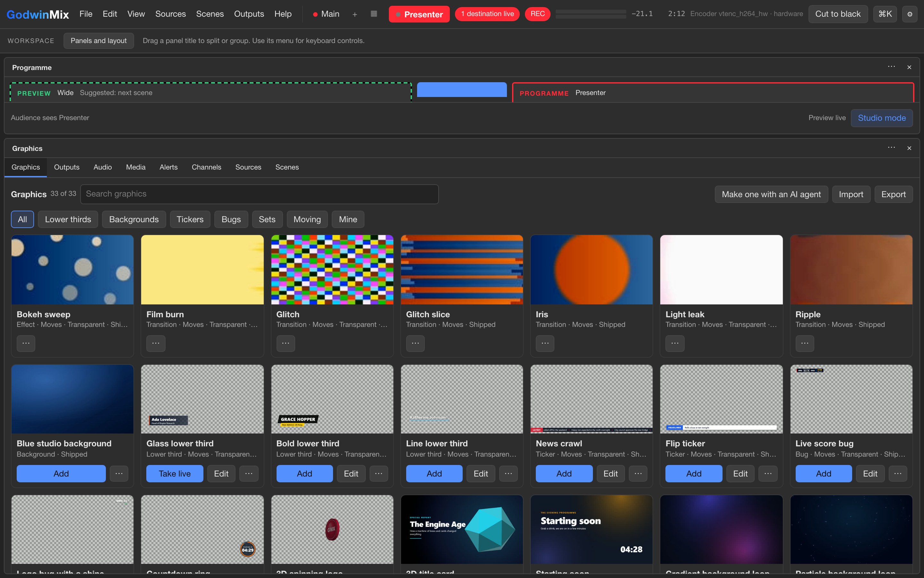Click Cut to black button
924x578 pixels.
838,14
